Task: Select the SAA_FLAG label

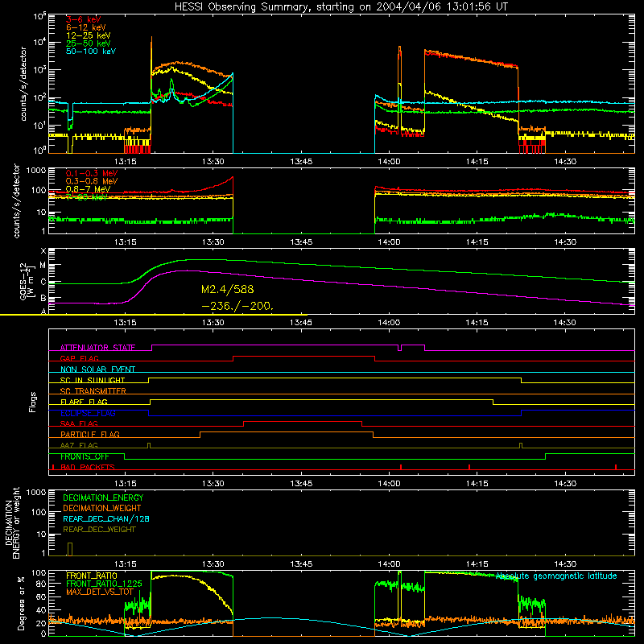Action: pyautogui.click(x=79, y=423)
